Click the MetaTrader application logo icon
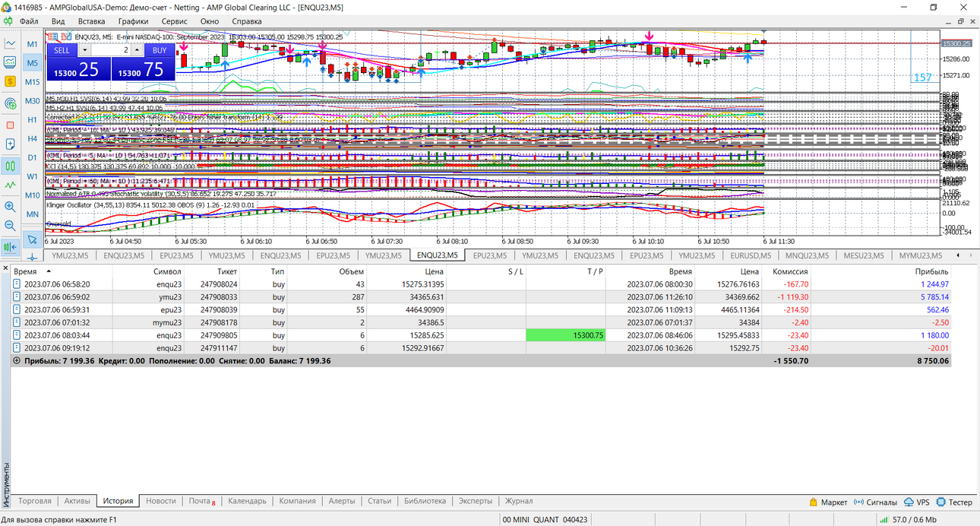 (7, 7)
